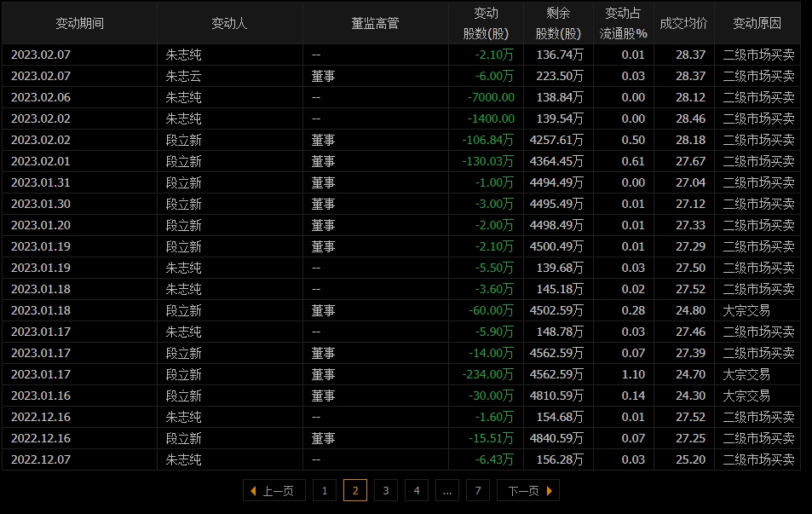The height and width of the screenshot is (514, 812).
Task: Click the 剩余股数(股) column header
Action: pos(558,23)
